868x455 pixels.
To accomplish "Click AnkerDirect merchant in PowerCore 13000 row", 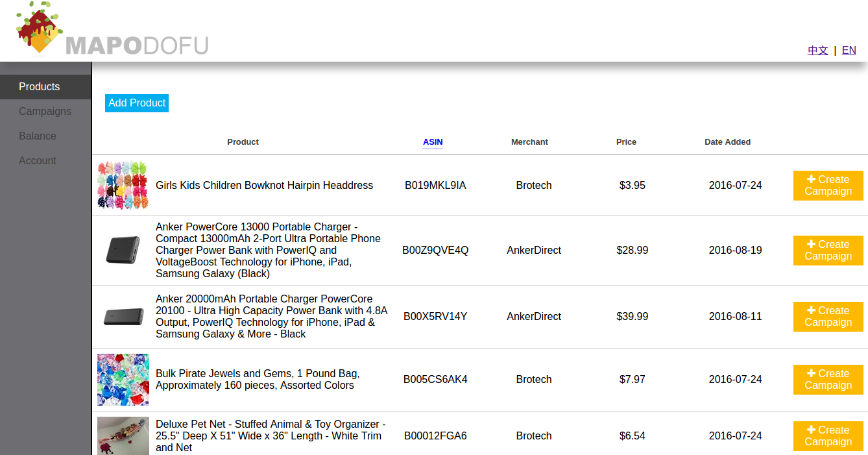I will [x=534, y=251].
